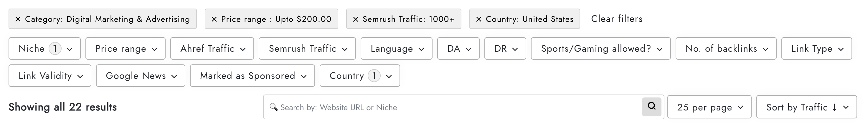Open the Language filter dropdown
Screen dimensions: 868x127
396,49
